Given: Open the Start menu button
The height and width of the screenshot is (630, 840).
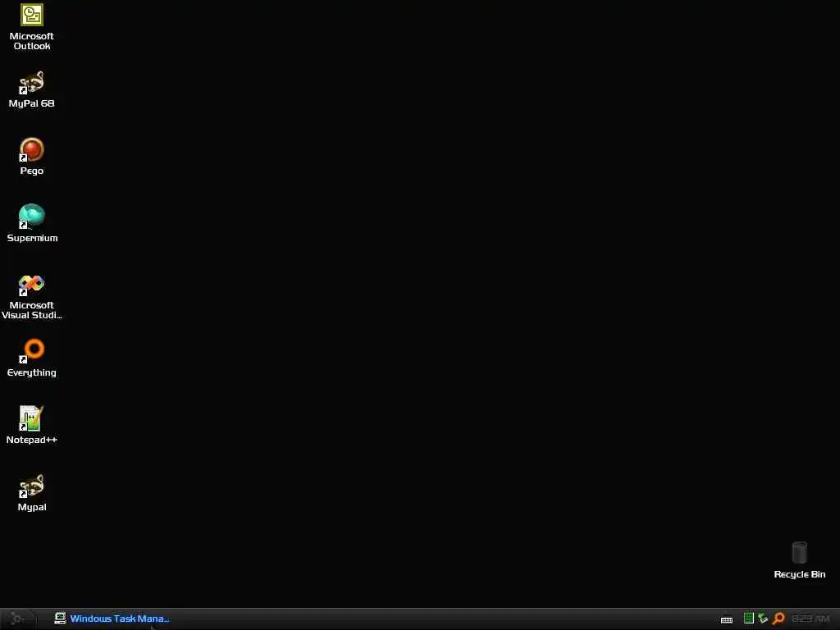Looking at the screenshot, I should (17, 619).
